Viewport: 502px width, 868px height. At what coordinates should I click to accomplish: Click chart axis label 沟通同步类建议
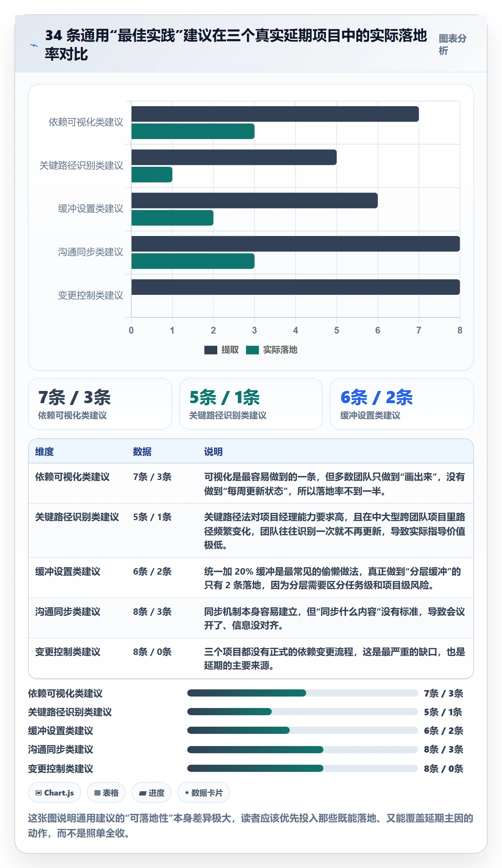[91, 252]
